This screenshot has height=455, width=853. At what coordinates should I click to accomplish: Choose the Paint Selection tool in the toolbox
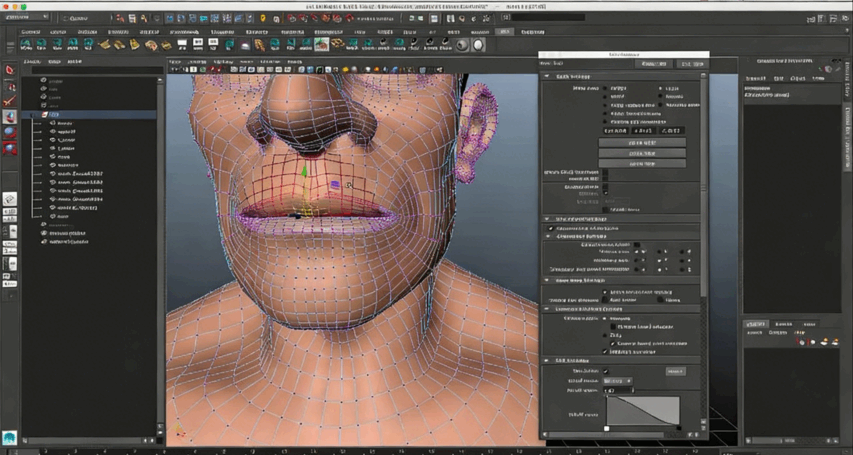pyautogui.click(x=10, y=101)
